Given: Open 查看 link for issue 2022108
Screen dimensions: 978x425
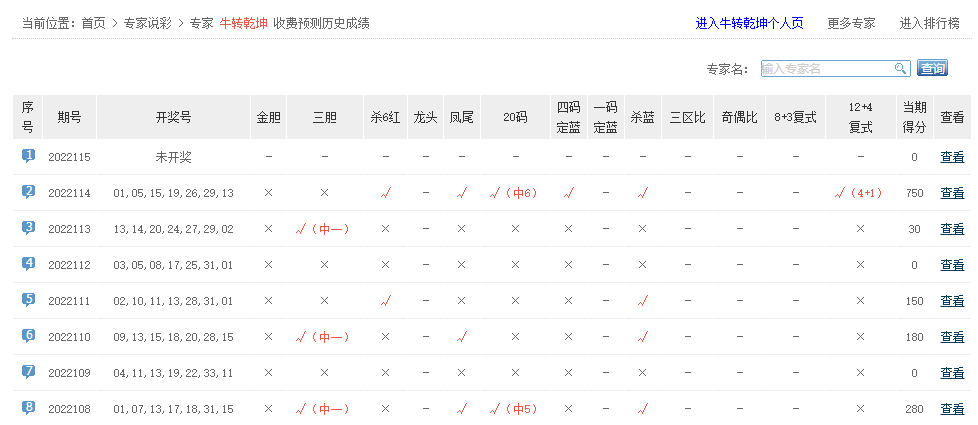Looking at the screenshot, I should tap(952, 409).
